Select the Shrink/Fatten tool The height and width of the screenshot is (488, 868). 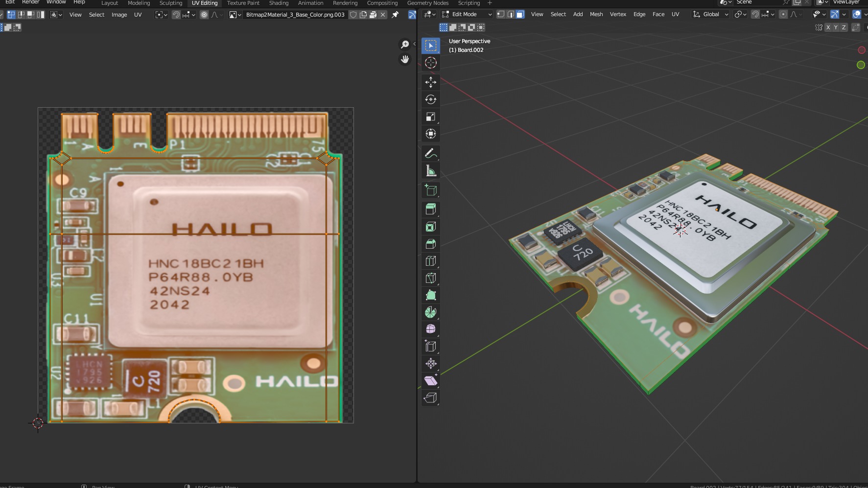tap(431, 364)
